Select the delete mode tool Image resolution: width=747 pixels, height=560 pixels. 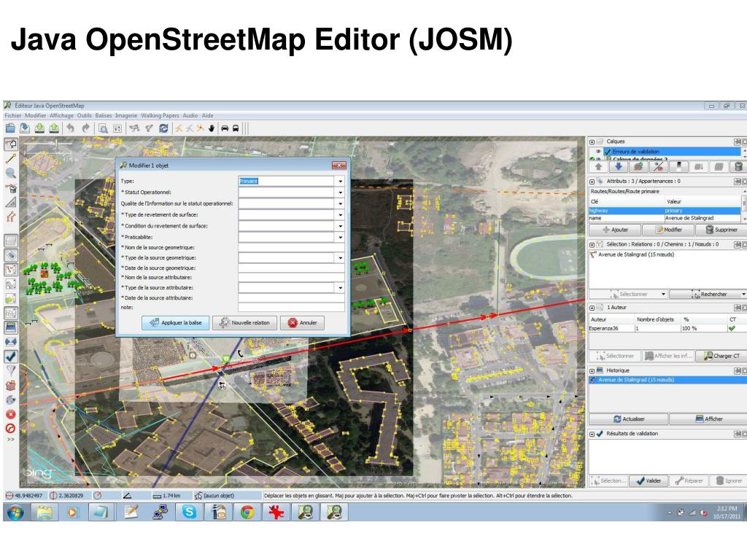(x=10, y=188)
